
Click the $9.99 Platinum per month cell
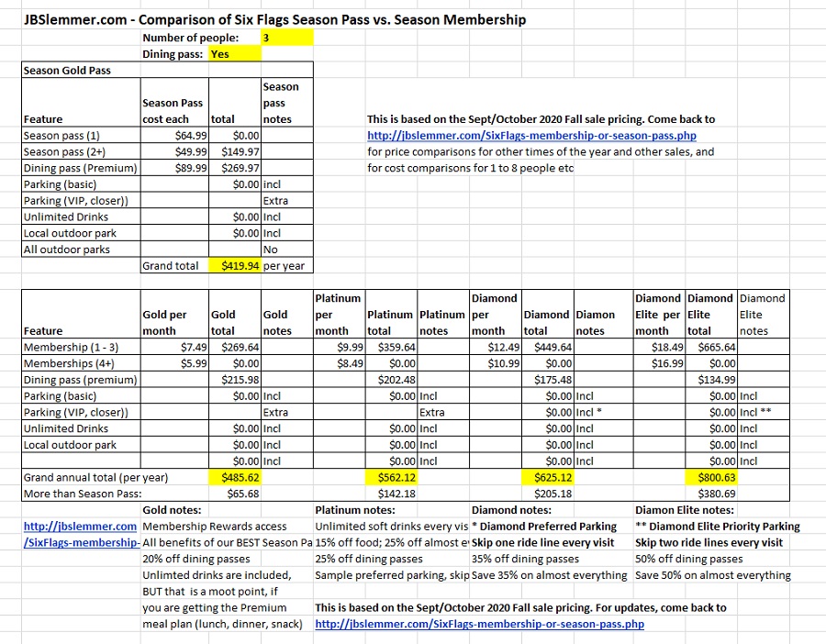pos(340,347)
